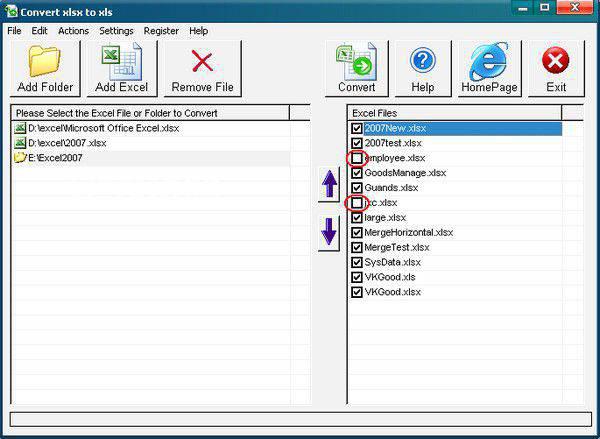The height and width of the screenshot is (439, 600).
Task: Click the Remove File red X button
Action: (x=202, y=69)
